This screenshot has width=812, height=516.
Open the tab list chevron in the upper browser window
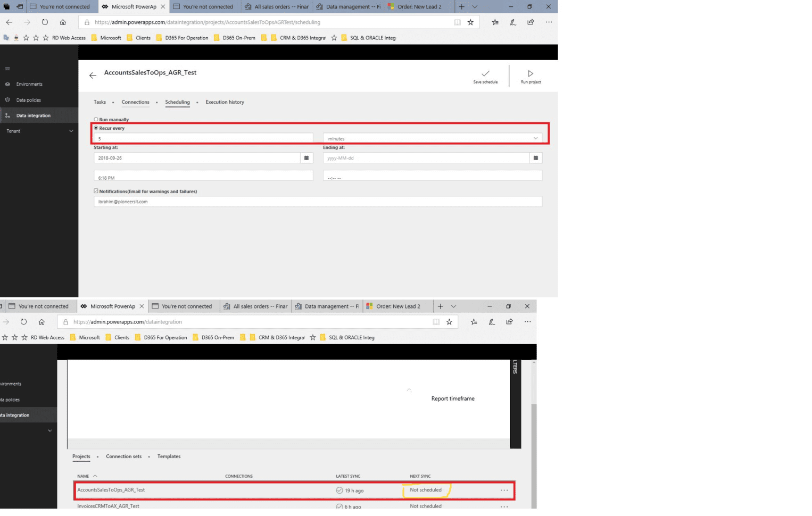(x=475, y=7)
